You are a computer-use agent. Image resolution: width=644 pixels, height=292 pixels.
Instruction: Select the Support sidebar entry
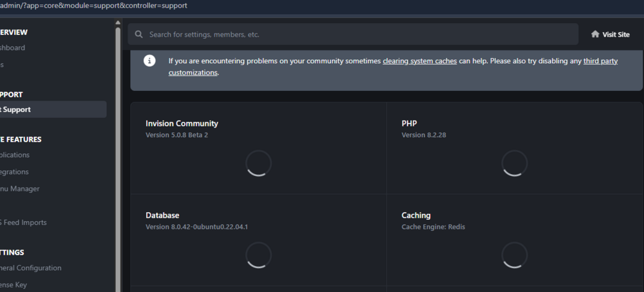point(52,110)
